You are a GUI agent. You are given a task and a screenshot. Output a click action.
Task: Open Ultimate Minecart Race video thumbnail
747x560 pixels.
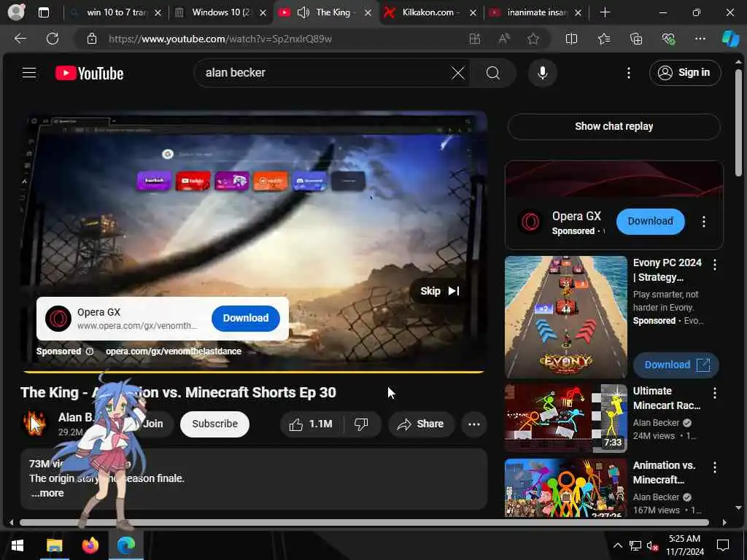tap(565, 419)
